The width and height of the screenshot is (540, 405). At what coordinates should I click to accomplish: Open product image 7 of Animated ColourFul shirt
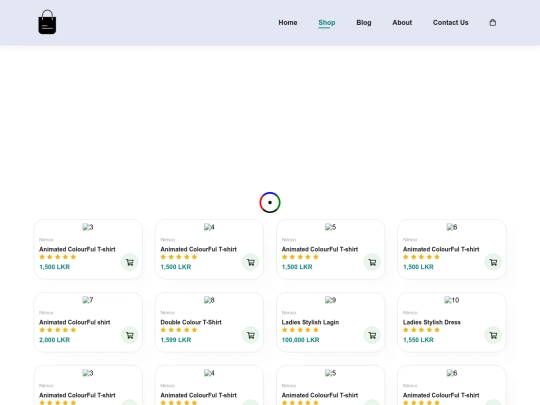tap(88, 300)
